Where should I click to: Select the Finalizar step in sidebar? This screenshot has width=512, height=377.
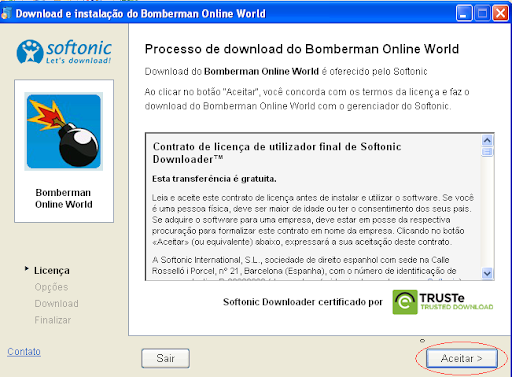(x=53, y=320)
